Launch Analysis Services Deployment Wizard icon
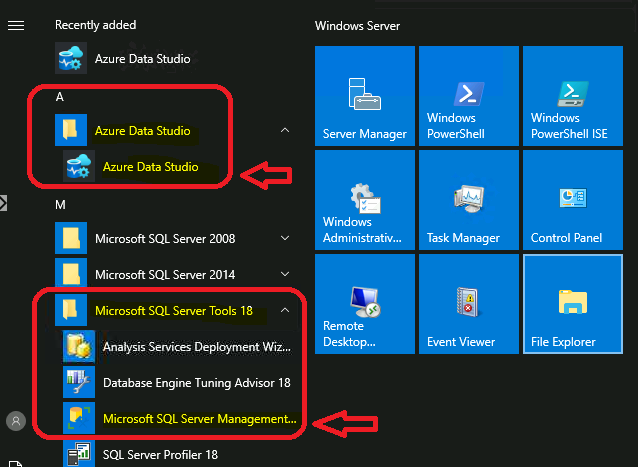 point(79,346)
